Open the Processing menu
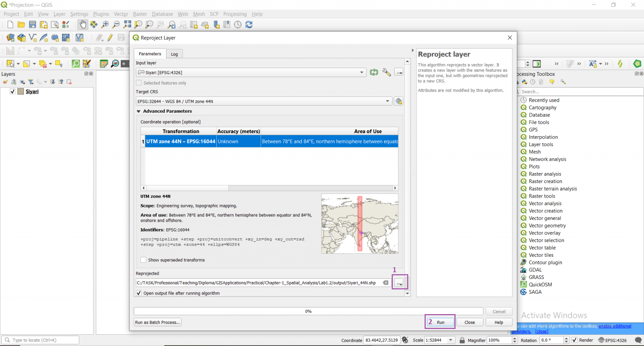 click(x=235, y=14)
